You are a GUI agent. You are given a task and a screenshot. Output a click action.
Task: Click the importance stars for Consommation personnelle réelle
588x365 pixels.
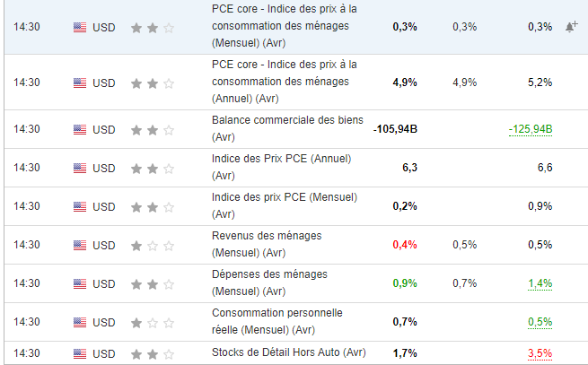tap(153, 322)
